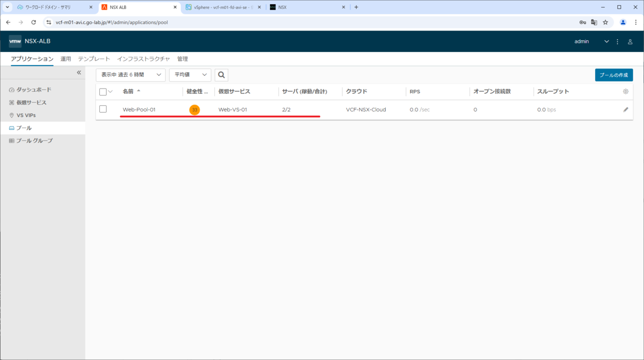The height and width of the screenshot is (360, 644).
Task: Open the 表示中 過去 6 時間 dropdown
Action: (x=131, y=75)
